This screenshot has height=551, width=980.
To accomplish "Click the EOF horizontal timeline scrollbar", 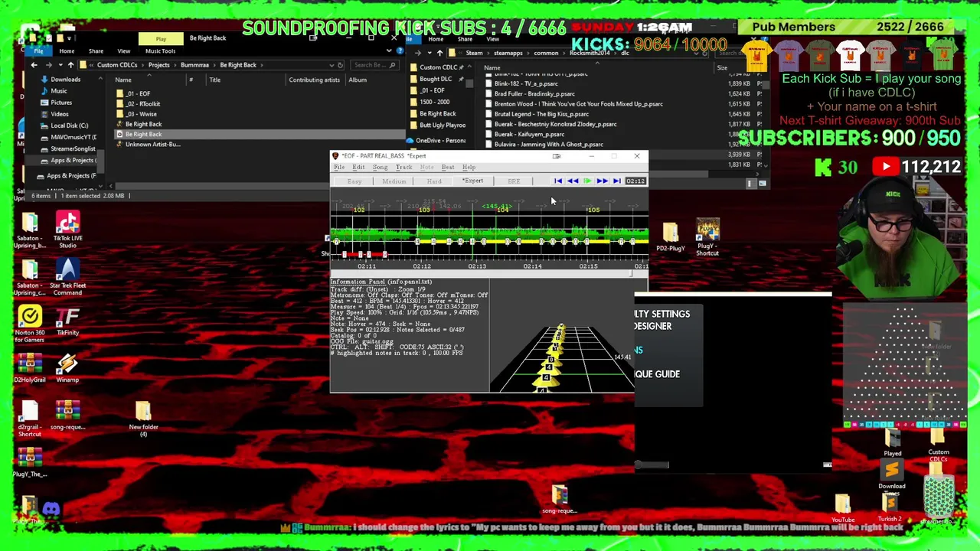I will click(x=489, y=274).
